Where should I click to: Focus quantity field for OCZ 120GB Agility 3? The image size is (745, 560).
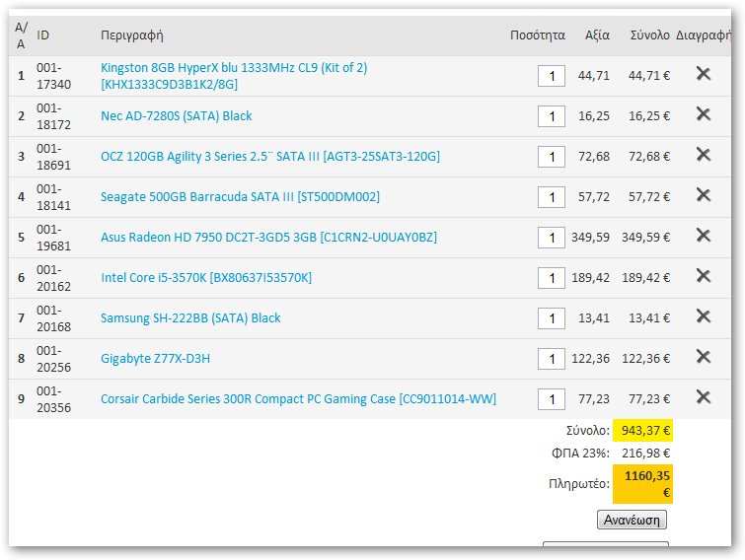pos(552,157)
